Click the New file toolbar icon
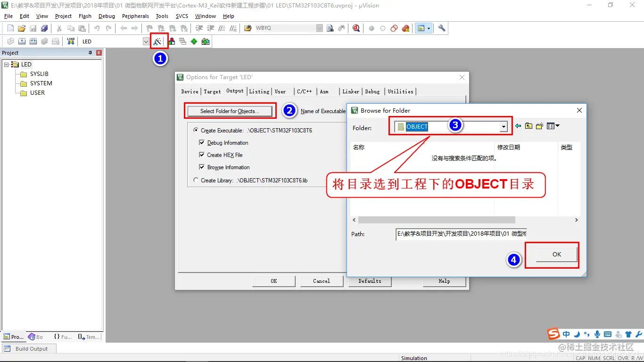Viewport: 644px width, 362px height. 10,28
